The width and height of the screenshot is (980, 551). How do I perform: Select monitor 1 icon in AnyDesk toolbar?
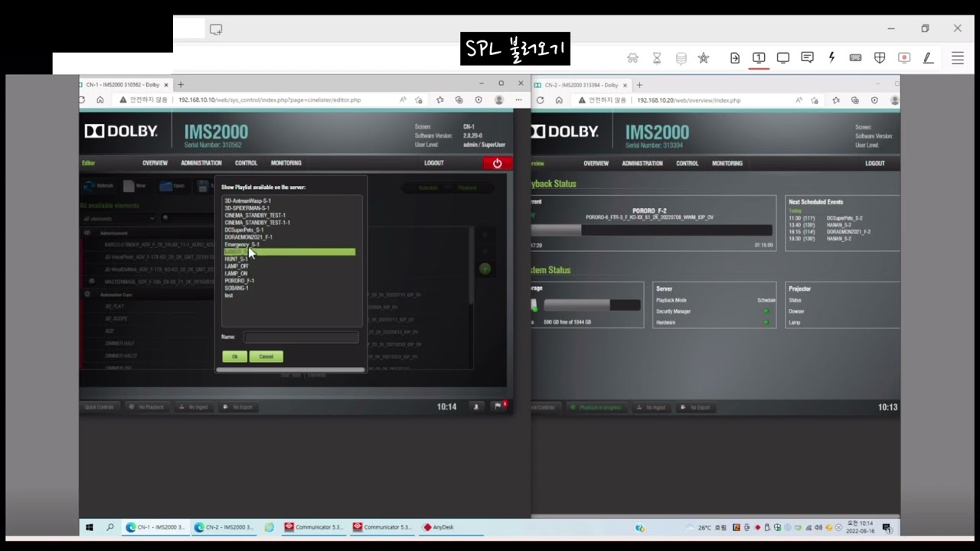coord(759,58)
